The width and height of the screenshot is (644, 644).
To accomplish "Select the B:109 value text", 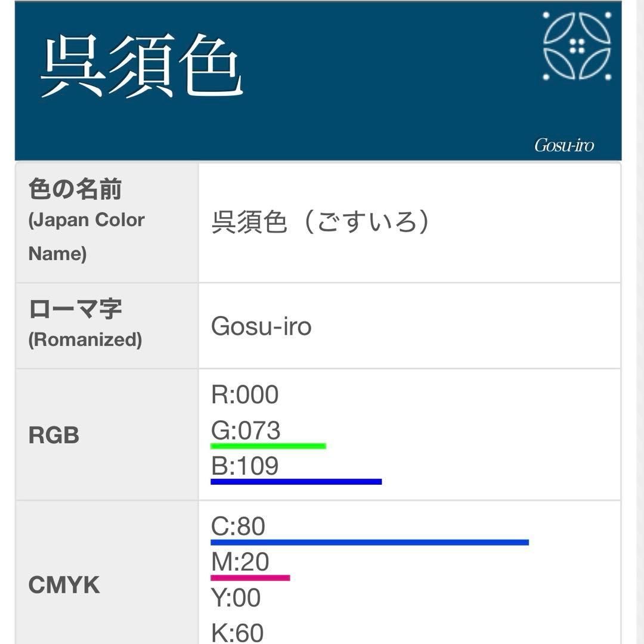I will 245,466.
